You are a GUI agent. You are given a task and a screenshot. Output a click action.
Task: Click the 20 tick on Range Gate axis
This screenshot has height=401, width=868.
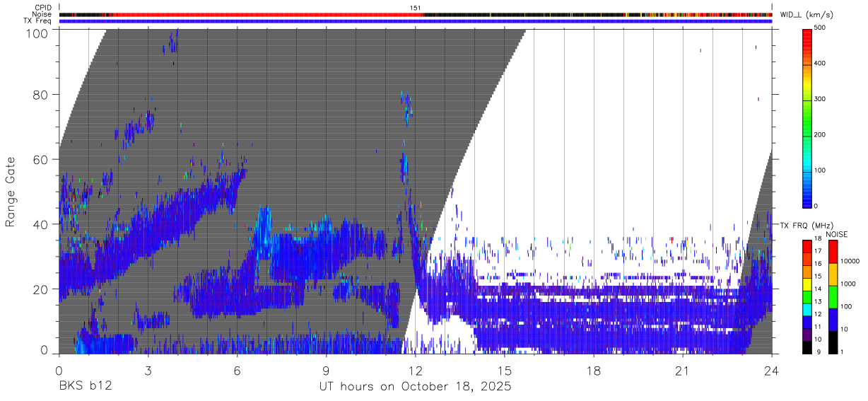[x=41, y=288]
